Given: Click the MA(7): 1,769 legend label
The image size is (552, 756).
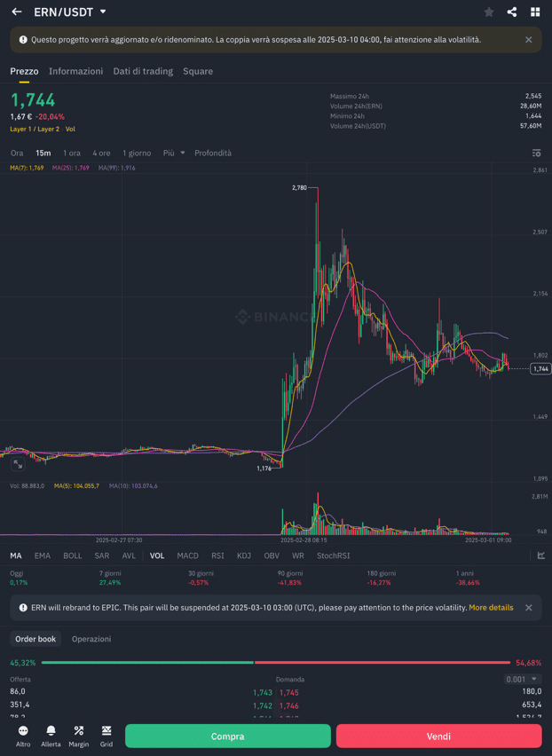Looking at the screenshot, I should point(27,168).
